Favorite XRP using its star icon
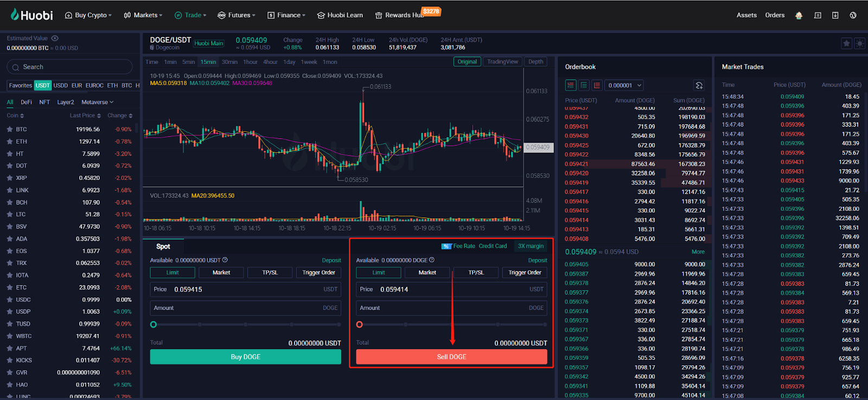This screenshot has height=400, width=868. click(x=10, y=178)
